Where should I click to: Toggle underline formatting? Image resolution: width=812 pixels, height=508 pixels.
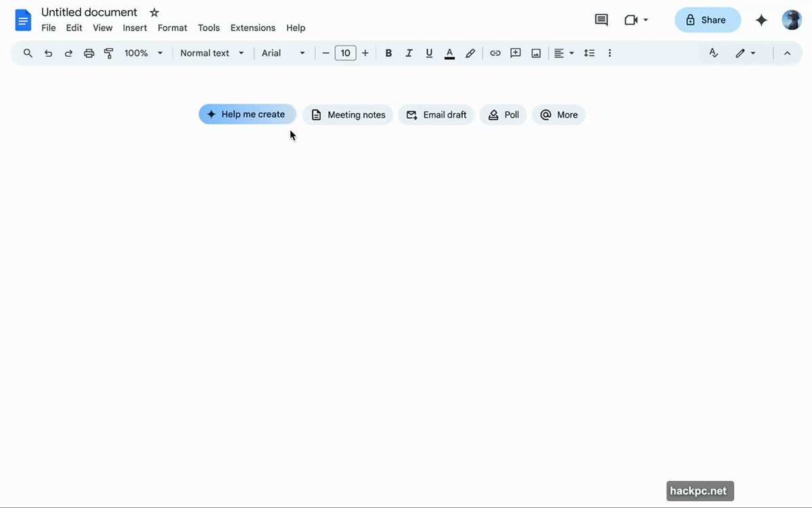click(x=429, y=53)
